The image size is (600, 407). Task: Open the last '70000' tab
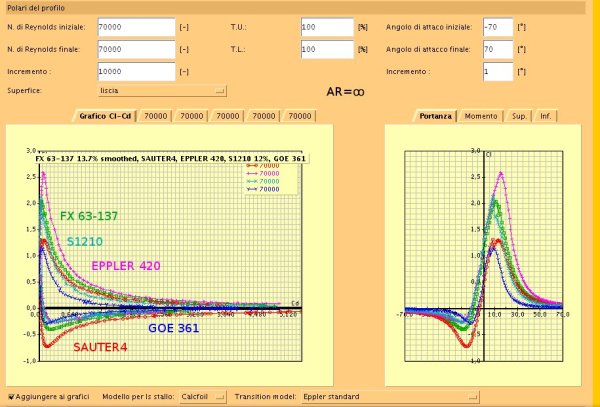click(299, 117)
